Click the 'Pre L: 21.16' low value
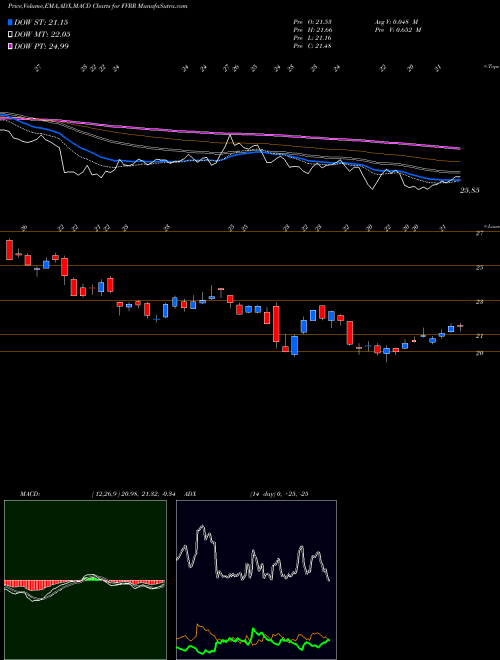Screen dimensions: 500x660 pos(313,38)
